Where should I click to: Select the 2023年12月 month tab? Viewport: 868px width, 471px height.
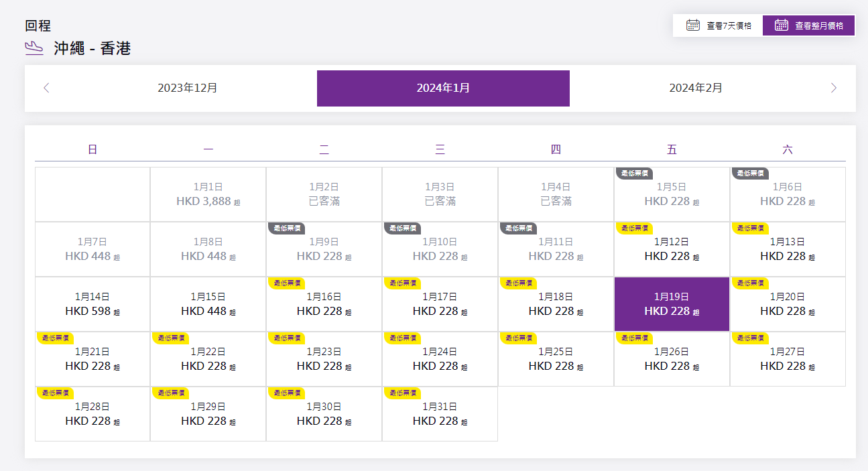click(x=187, y=88)
